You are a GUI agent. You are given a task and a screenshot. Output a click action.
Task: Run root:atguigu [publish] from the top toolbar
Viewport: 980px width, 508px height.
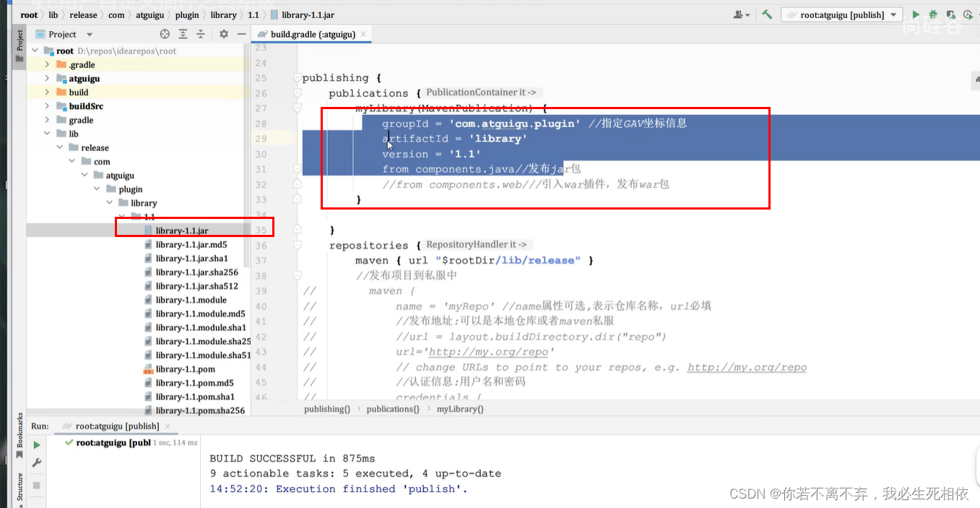tap(916, 14)
